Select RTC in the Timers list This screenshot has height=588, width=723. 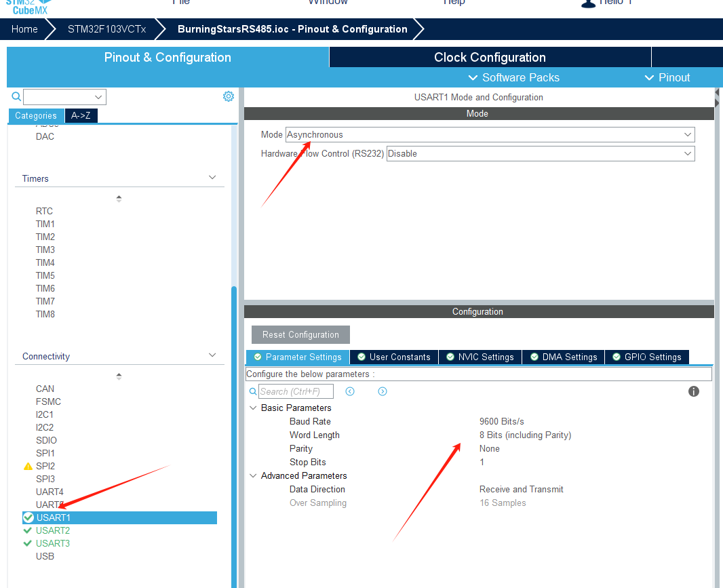tap(44, 211)
